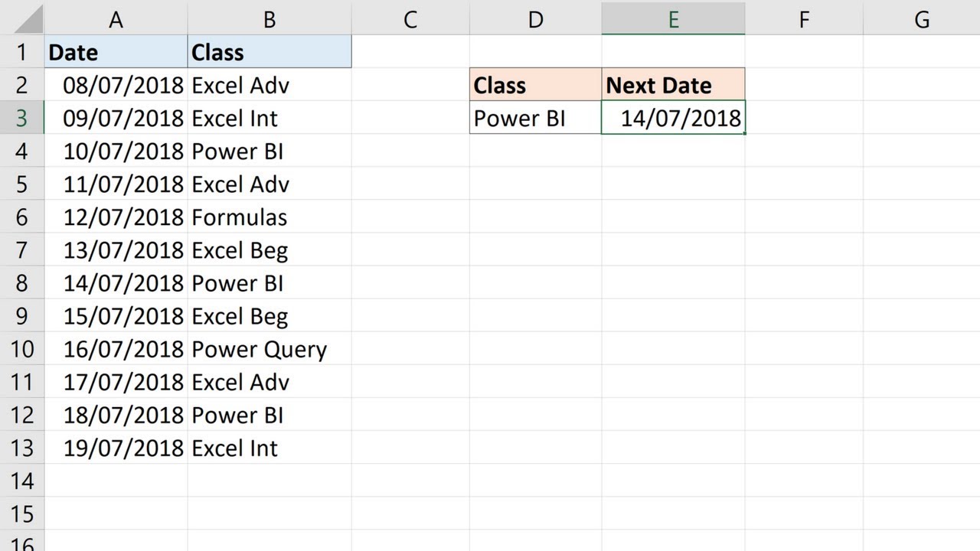The image size is (980, 551).
Task: Select column A cell with 14/07/2018
Action: [116, 282]
